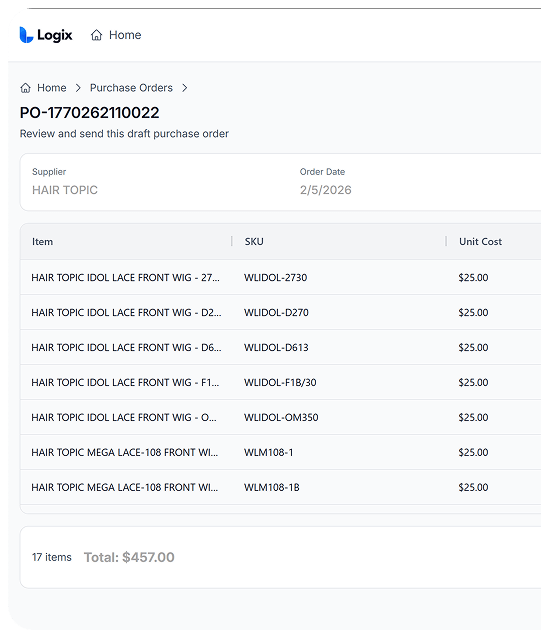Click $25.00 unit cost for WLIDOL-D613

pos(473,348)
